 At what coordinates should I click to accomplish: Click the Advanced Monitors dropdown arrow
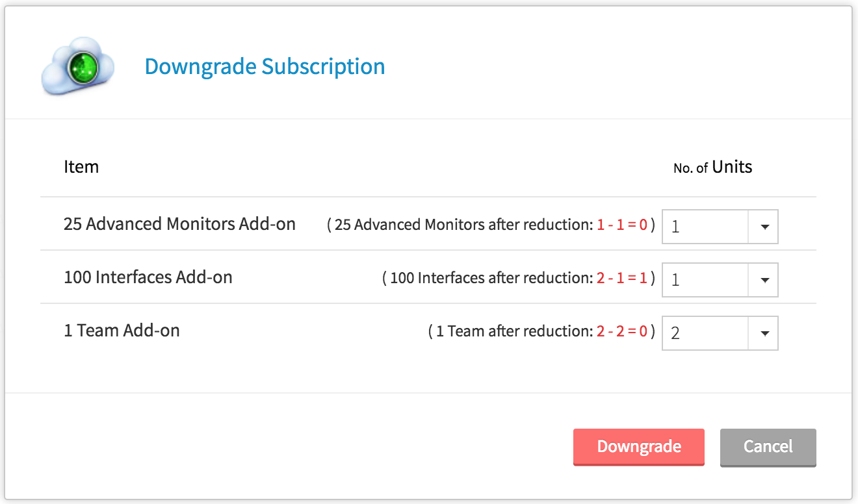point(764,227)
